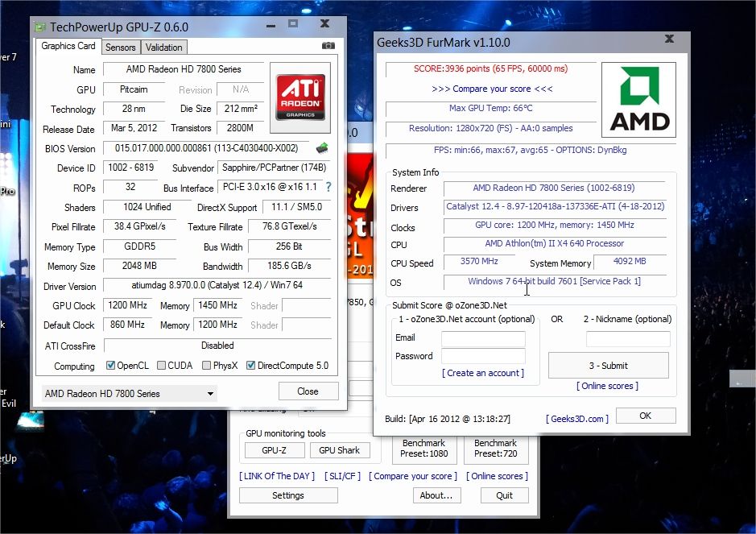
Task: Click the Catalyst 12.4 Drivers field
Action: pos(555,206)
